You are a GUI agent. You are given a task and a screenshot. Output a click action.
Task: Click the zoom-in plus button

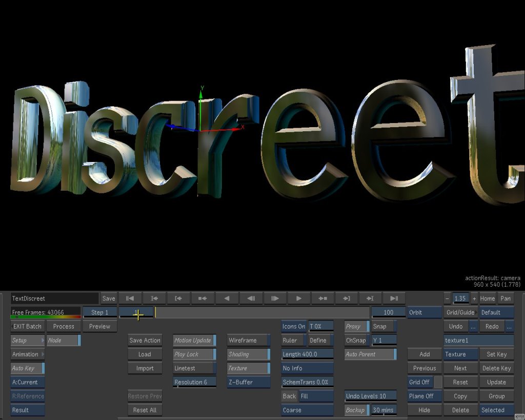click(474, 298)
